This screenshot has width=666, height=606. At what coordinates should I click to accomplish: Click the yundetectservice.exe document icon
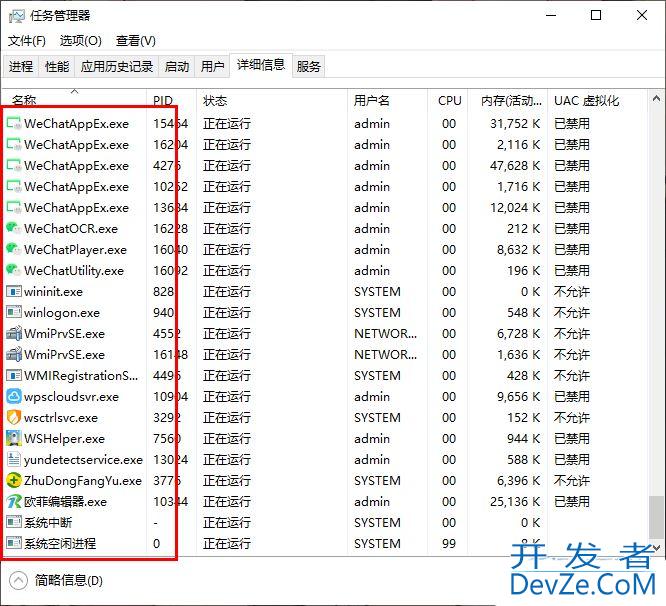(14, 459)
